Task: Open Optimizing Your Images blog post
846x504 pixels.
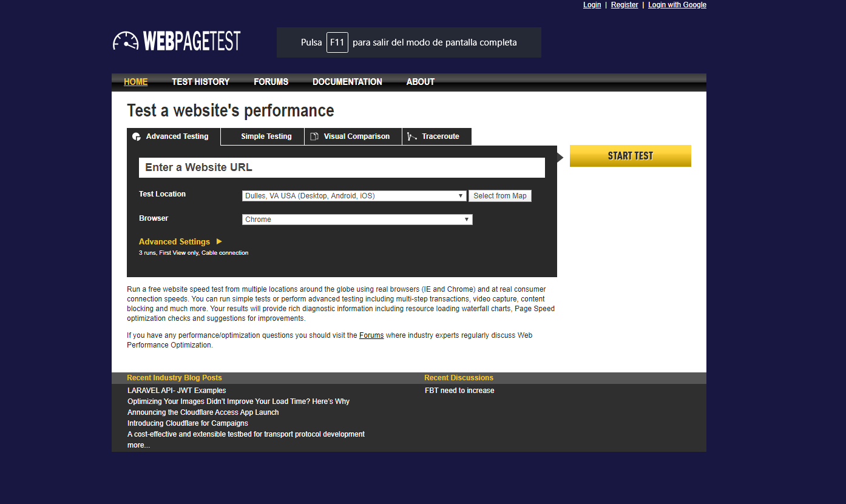Action: [x=239, y=402]
